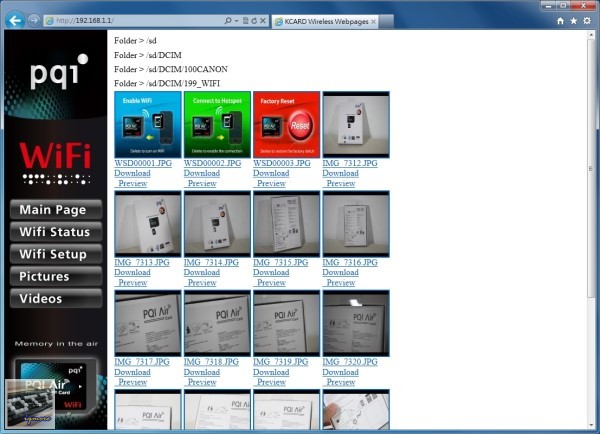Go back with the browser back arrow

click(x=15, y=20)
